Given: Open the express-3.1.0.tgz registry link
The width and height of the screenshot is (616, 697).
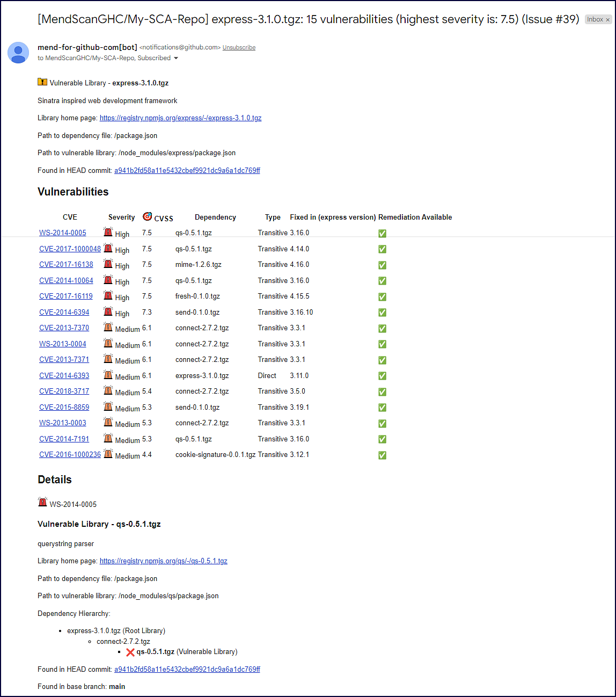Looking at the screenshot, I should coord(180,118).
